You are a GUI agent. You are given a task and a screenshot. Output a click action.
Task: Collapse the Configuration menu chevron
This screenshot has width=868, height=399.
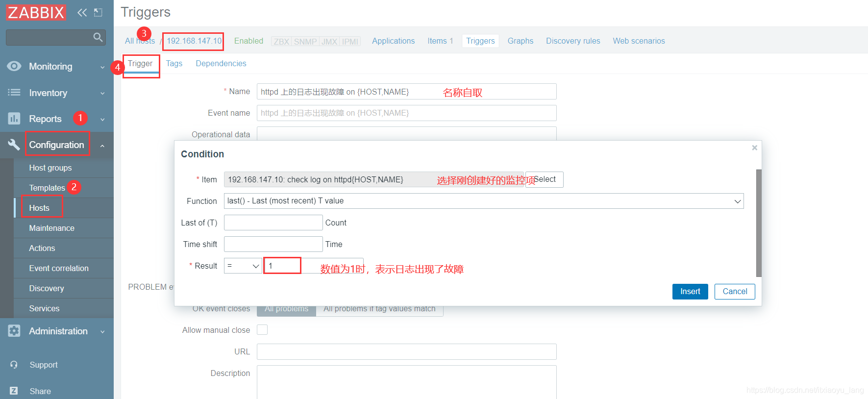click(x=102, y=146)
